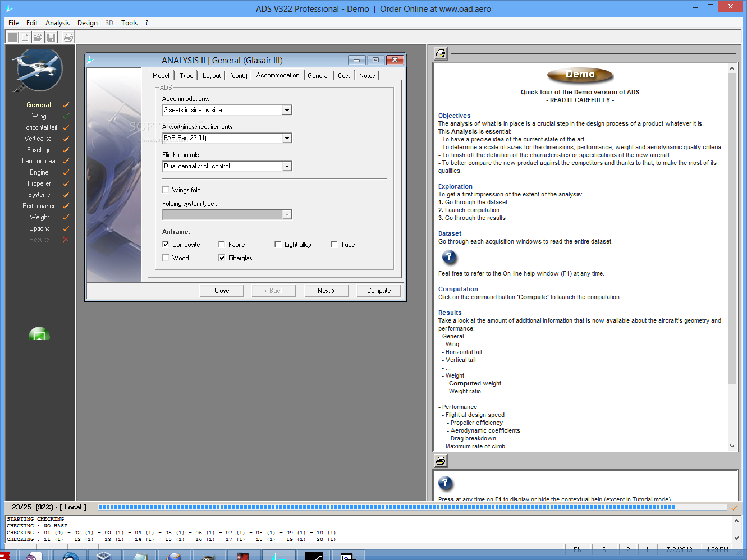Image resolution: width=747 pixels, height=560 pixels.
Task: Click the question mark icon in the lower help panel
Action: 445,483
